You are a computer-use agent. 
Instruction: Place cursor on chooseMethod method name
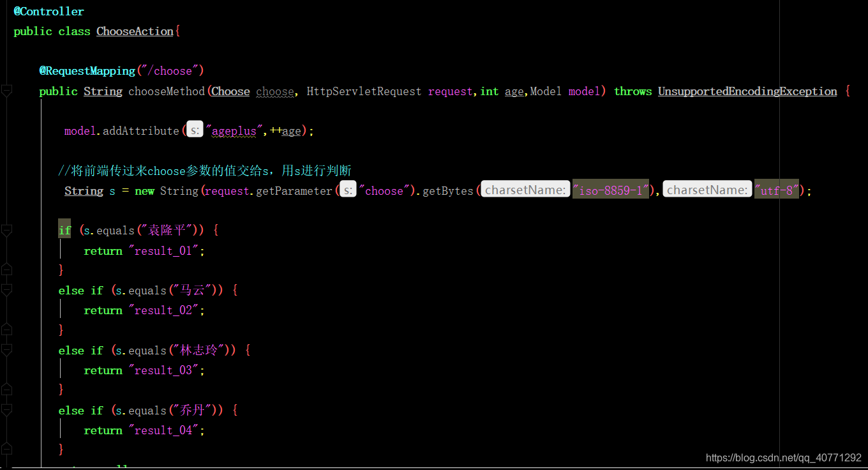coord(167,91)
